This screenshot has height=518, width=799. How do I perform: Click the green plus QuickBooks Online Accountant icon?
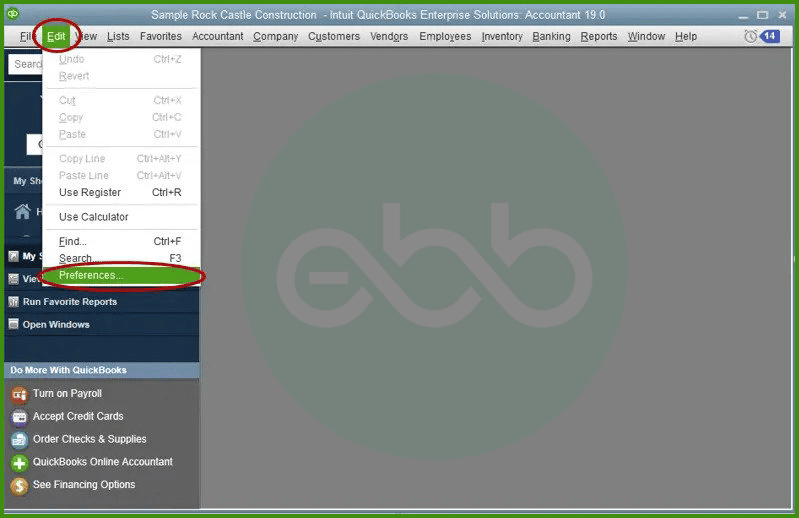coord(19,463)
